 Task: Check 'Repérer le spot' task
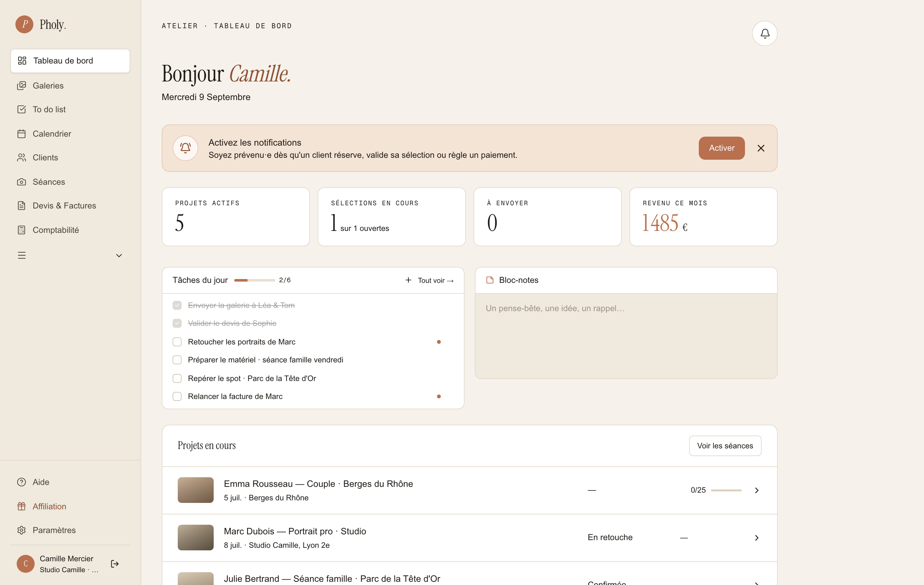177,378
